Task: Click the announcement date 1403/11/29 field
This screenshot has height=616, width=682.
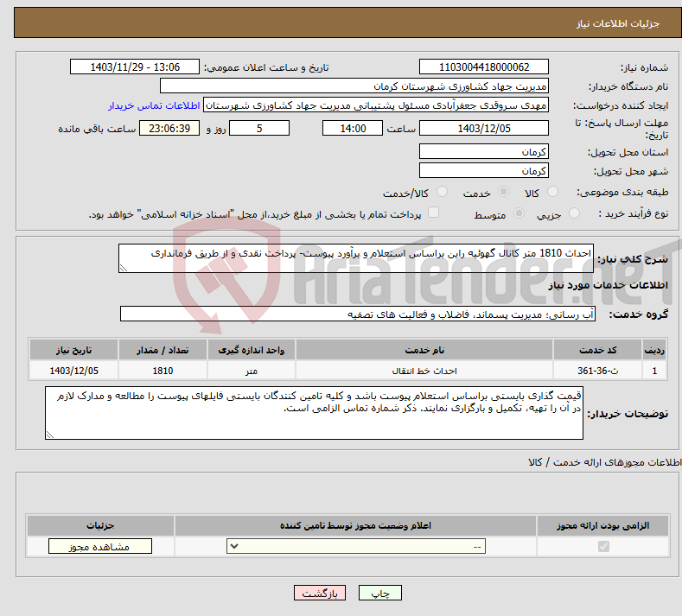Action: (134, 67)
